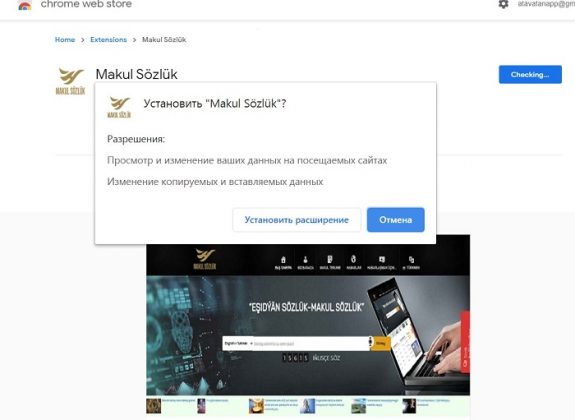The image size is (575, 420).
Task: Click the Отмена button
Action: [x=396, y=220]
